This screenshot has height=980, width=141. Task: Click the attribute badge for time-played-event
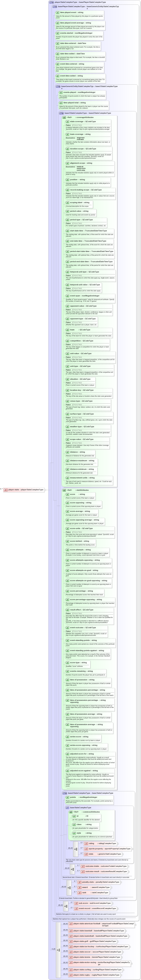click(x=58, y=13)
